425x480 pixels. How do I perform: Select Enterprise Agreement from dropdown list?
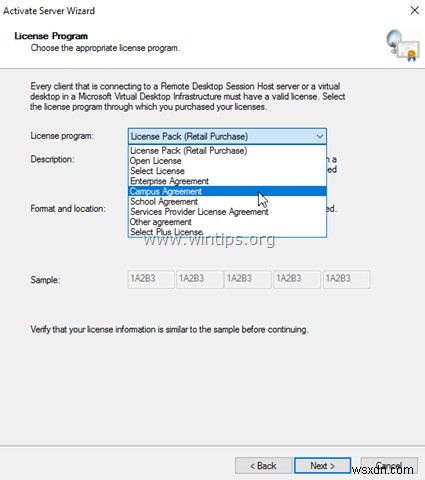tap(227, 181)
